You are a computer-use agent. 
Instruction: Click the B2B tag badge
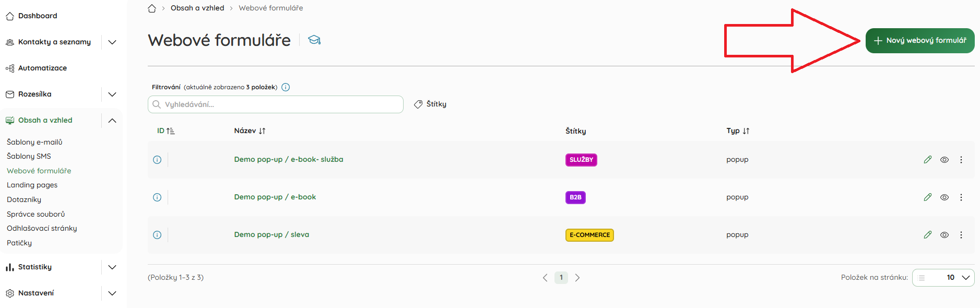pyautogui.click(x=575, y=197)
